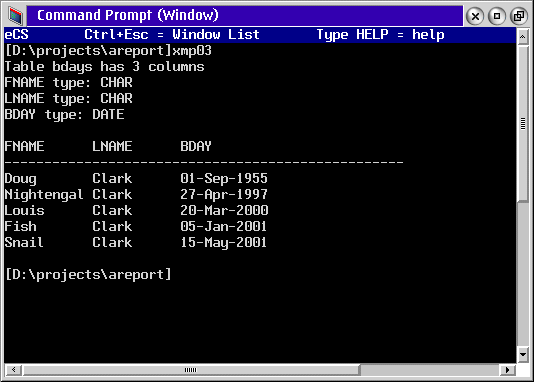
Task: Click the last [D:\projects\areport] prompt
Action: [88, 274]
